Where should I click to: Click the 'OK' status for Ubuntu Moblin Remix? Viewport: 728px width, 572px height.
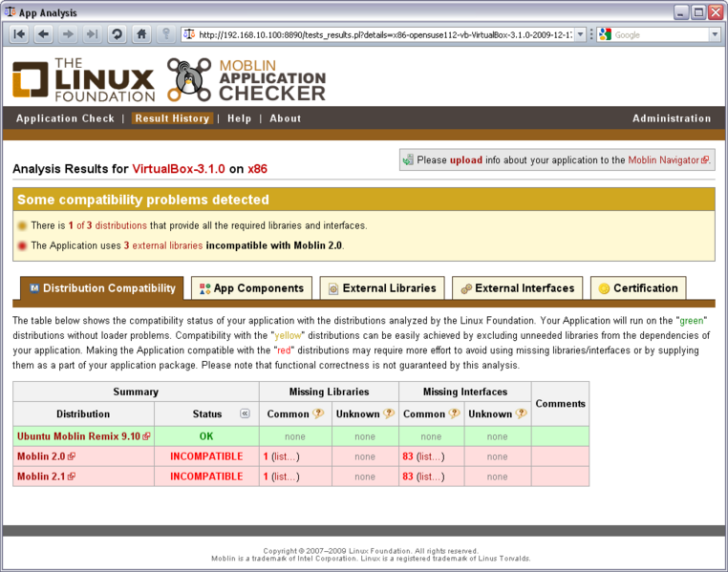[x=206, y=436]
